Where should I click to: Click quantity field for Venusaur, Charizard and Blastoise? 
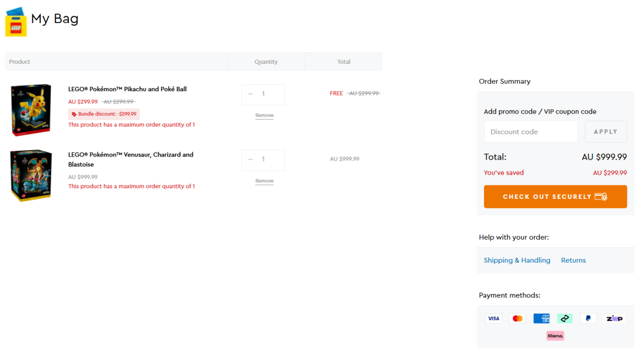[264, 160]
